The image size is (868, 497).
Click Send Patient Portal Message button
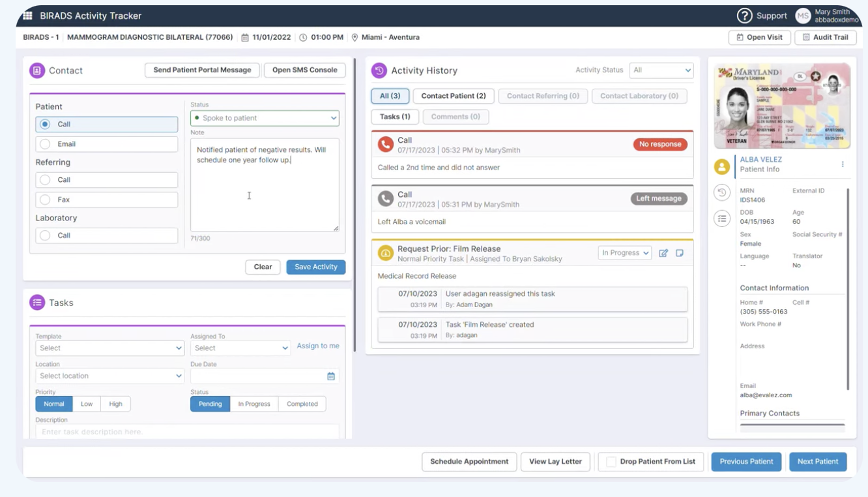pyautogui.click(x=202, y=70)
